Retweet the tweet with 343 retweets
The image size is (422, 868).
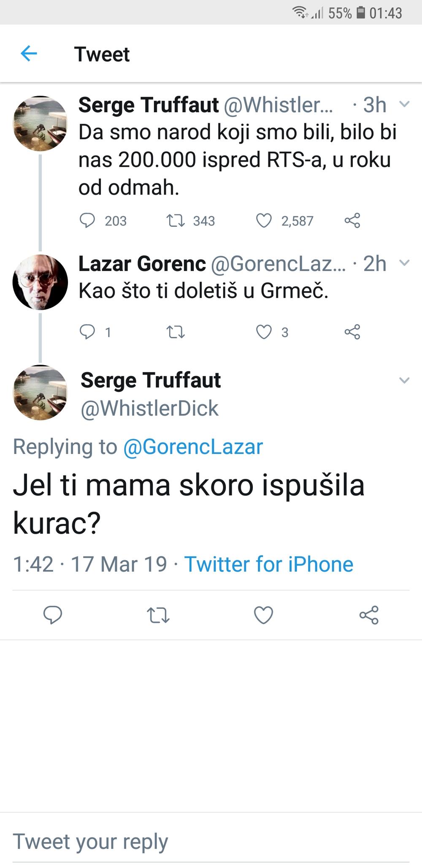coord(176,220)
